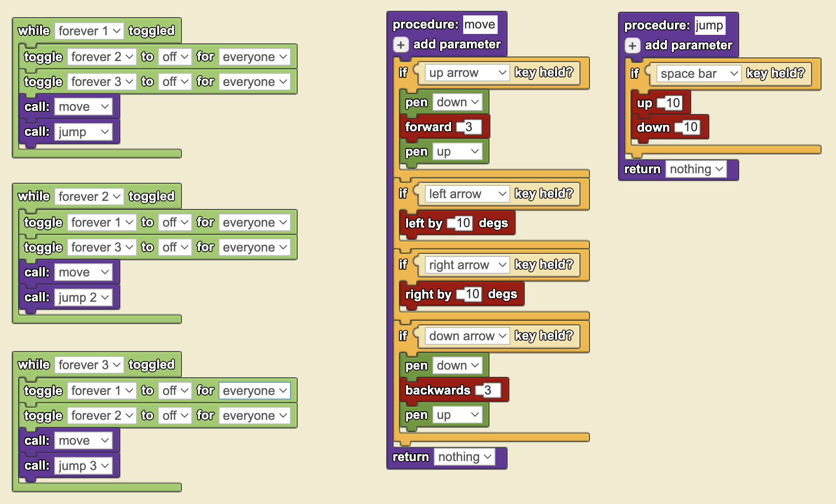Open the 'pen down' dropdown under up arrow
The image size is (836, 504).
(x=457, y=102)
